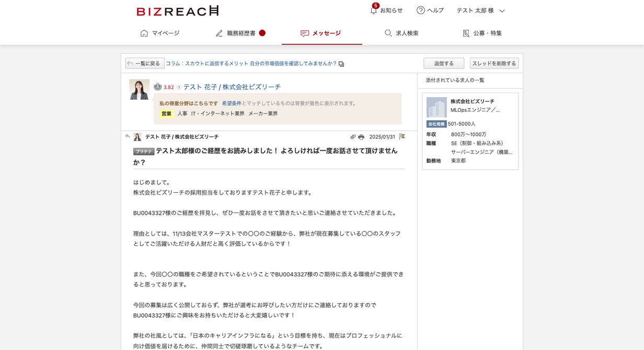Click the 営業 highlighted tag
The width and height of the screenshot is (644, 350).
[x=166, y=113]
